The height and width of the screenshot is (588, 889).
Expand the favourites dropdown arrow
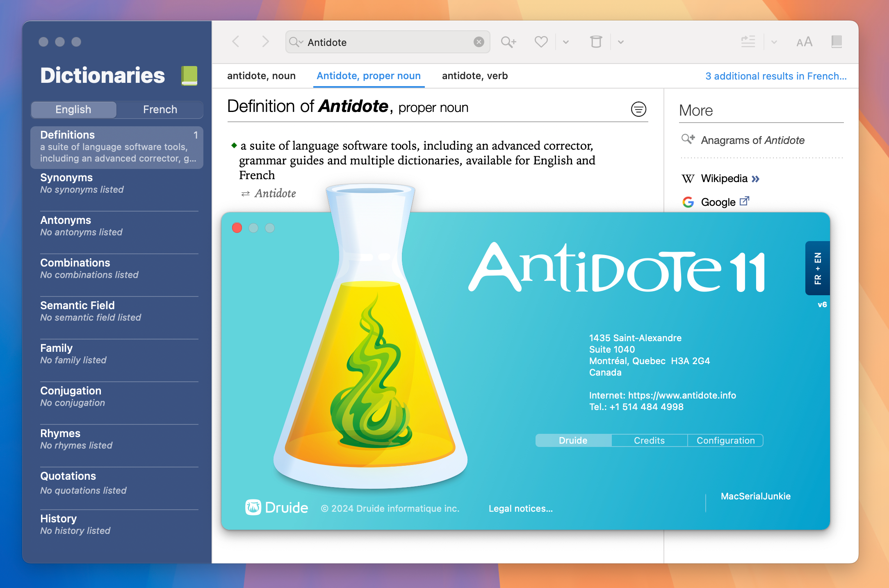click(x=566, y=42)
